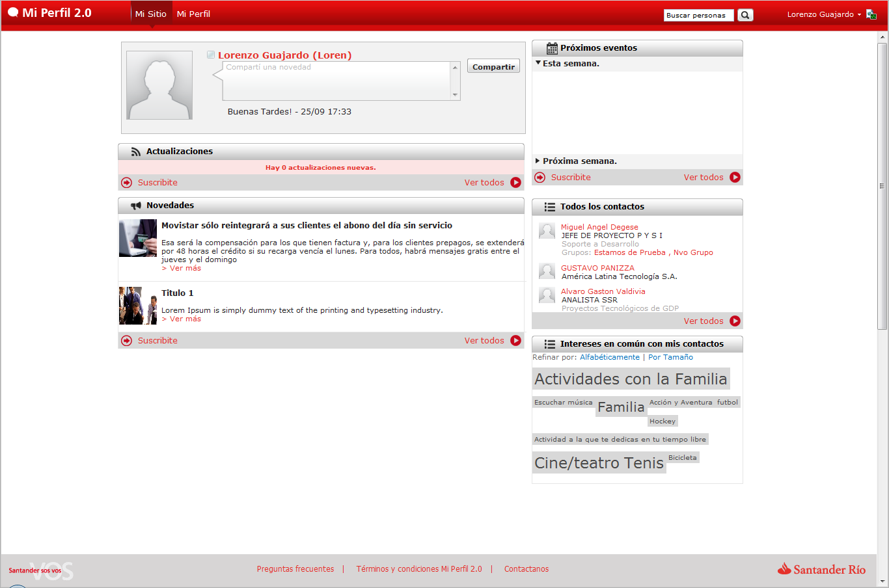
Task: Select the Tenis interest tag
Action: click(644, 463)
